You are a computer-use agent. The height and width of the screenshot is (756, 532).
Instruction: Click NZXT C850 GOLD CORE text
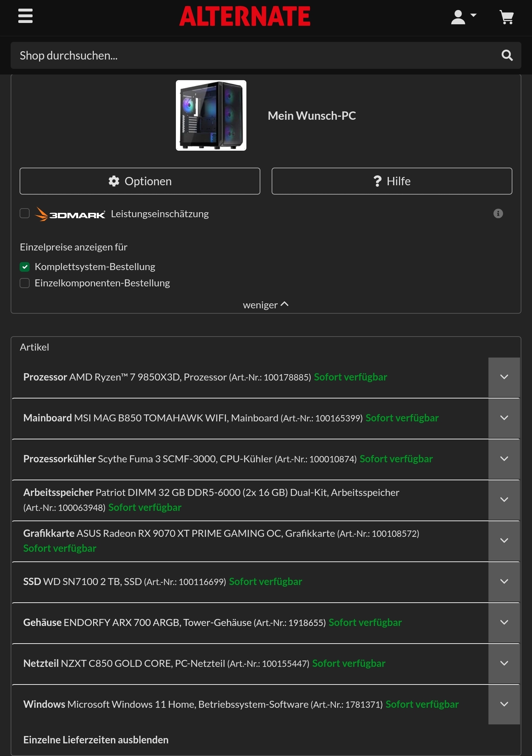[x=116, y=663]
